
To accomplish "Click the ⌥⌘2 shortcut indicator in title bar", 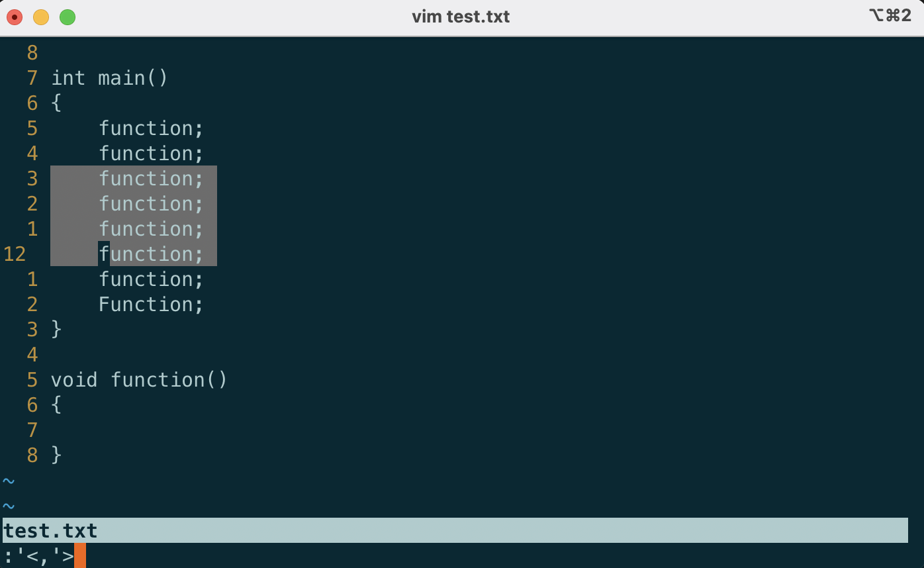I will point(890,16).
